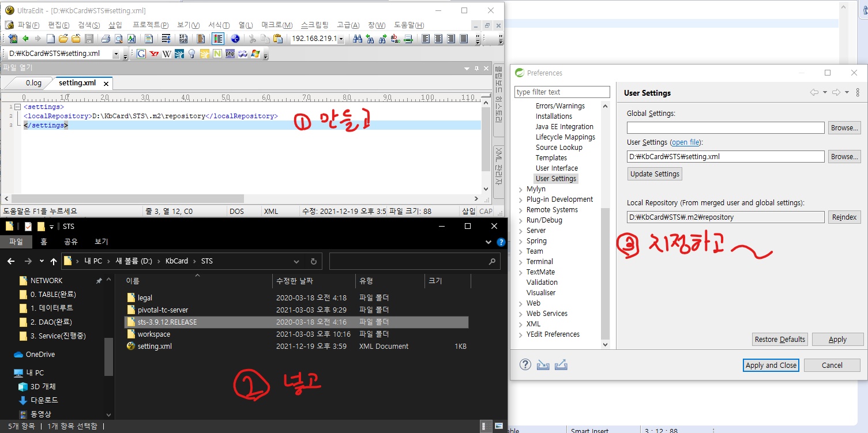Click Restore Defaults button
Viewport: 868px width, 433px height.
tap(780, 340)
